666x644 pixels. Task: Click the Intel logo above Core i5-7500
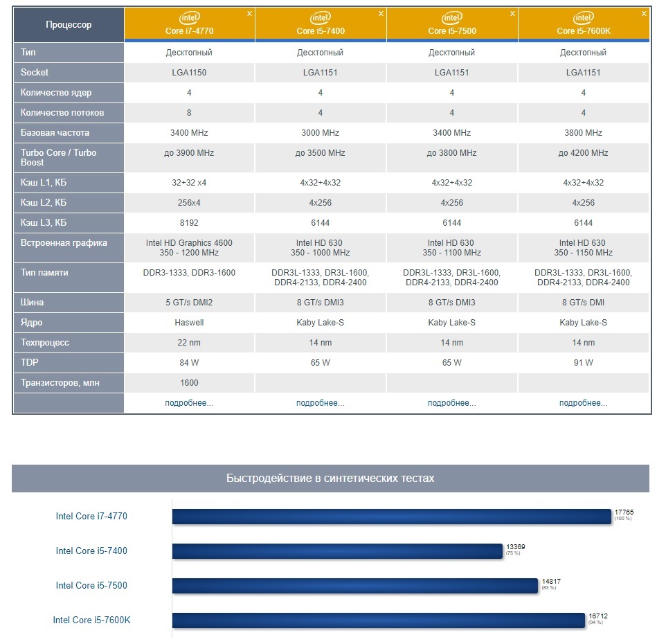coord(452,18)
